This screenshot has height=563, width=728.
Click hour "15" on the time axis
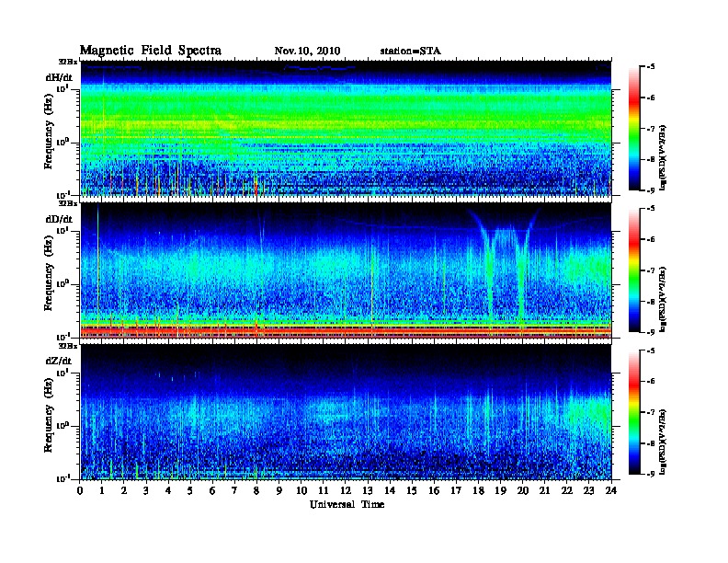tap(412, 491)
